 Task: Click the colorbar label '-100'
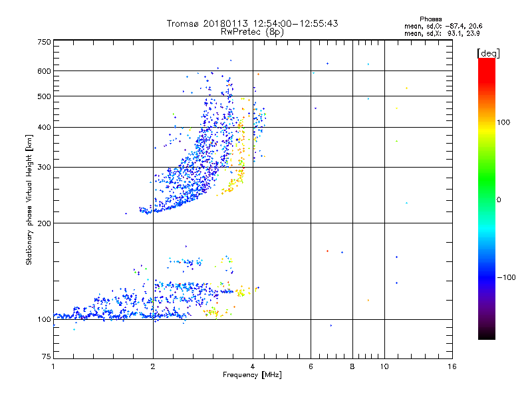[x=507, y=277]
